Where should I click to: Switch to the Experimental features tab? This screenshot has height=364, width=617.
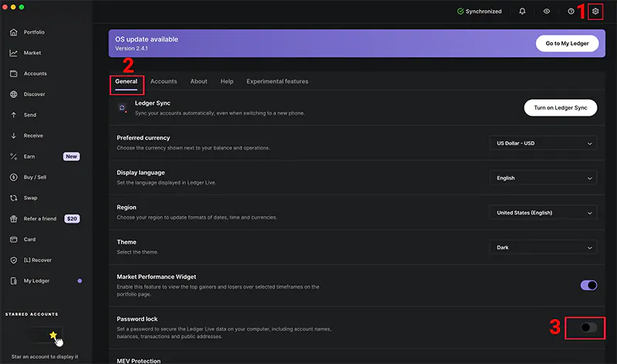(277, 81)
